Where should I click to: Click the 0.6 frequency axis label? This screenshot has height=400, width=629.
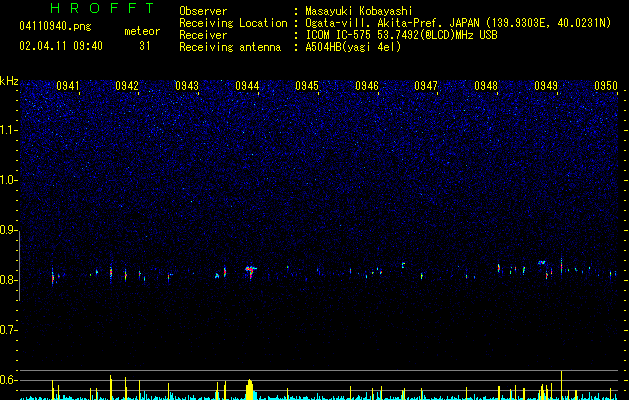coord(9,380)
